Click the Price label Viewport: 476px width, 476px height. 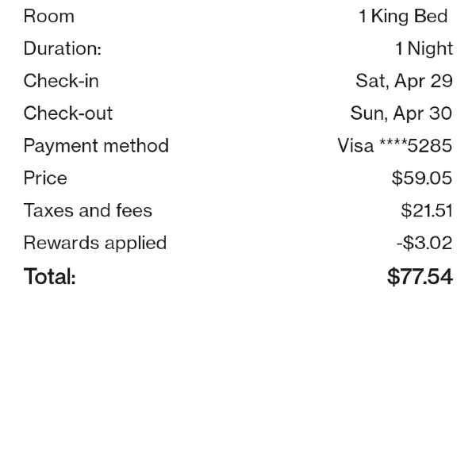tap(45, 178)
